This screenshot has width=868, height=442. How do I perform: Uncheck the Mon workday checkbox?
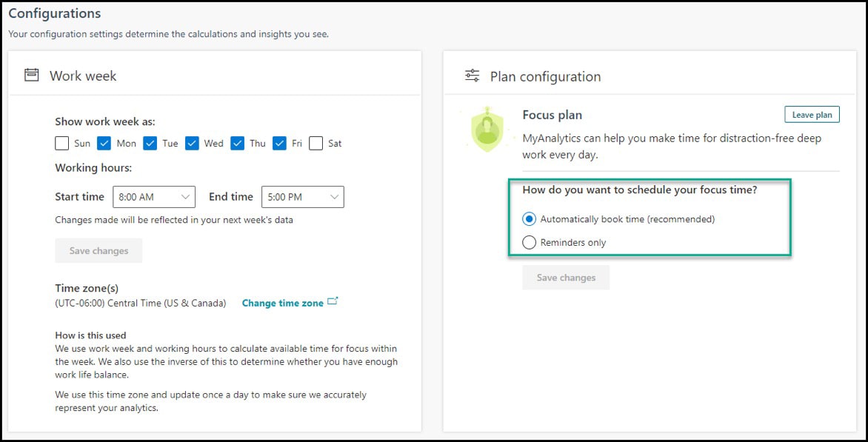pos(104,144)
